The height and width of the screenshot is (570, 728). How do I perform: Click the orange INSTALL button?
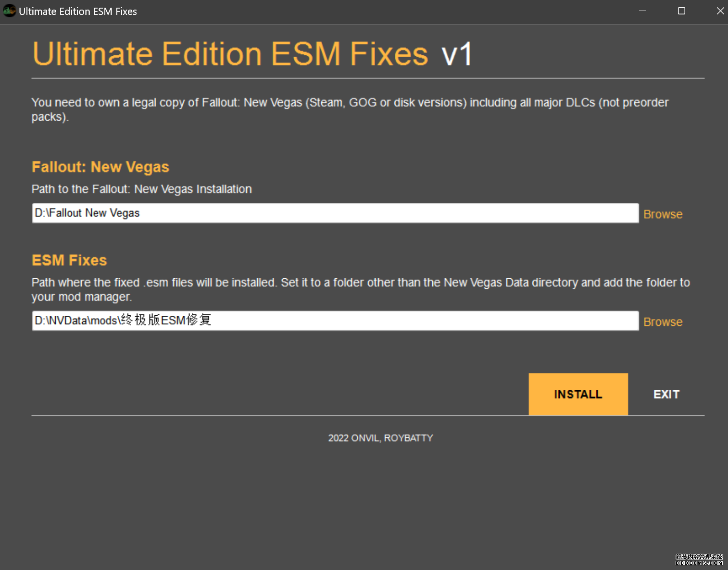point(578,394)
